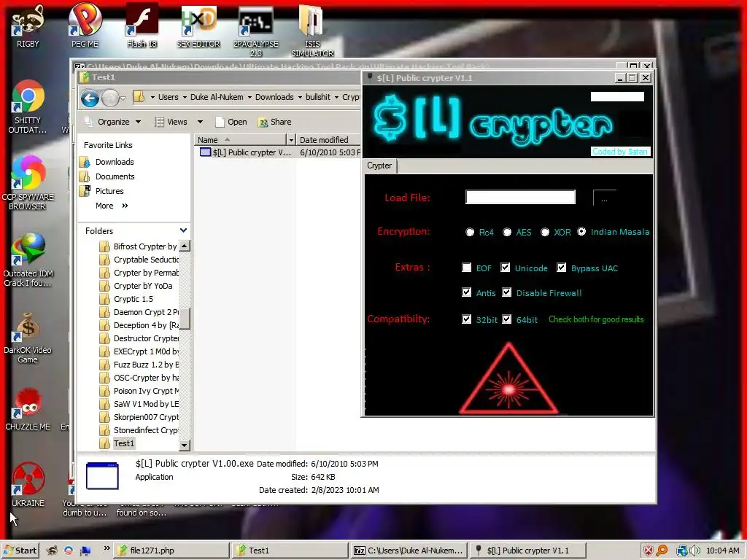Select Poison Ivy Crypt folder

pyautogui.click(x=139, y=391)
